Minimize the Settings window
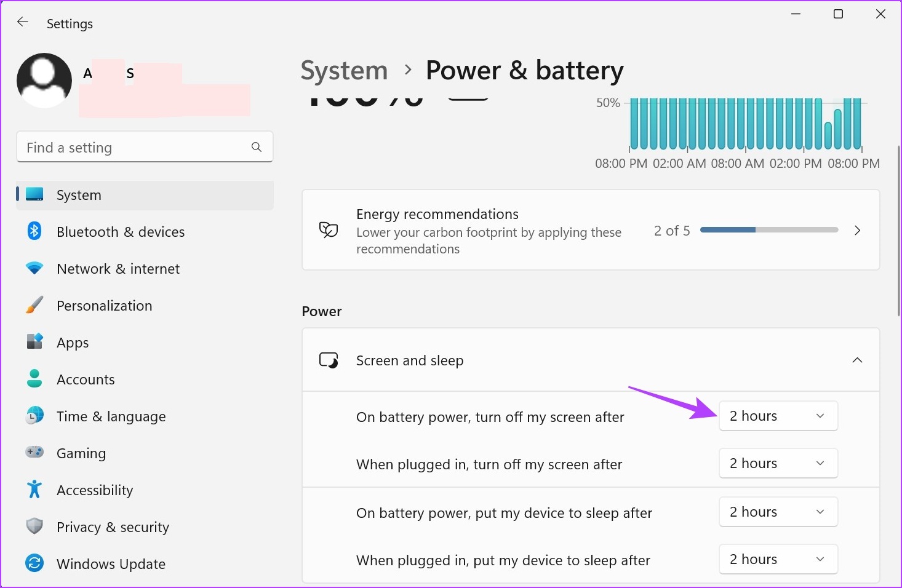The height and width of the screenshot is (588, 902). [x=796, y=14]
